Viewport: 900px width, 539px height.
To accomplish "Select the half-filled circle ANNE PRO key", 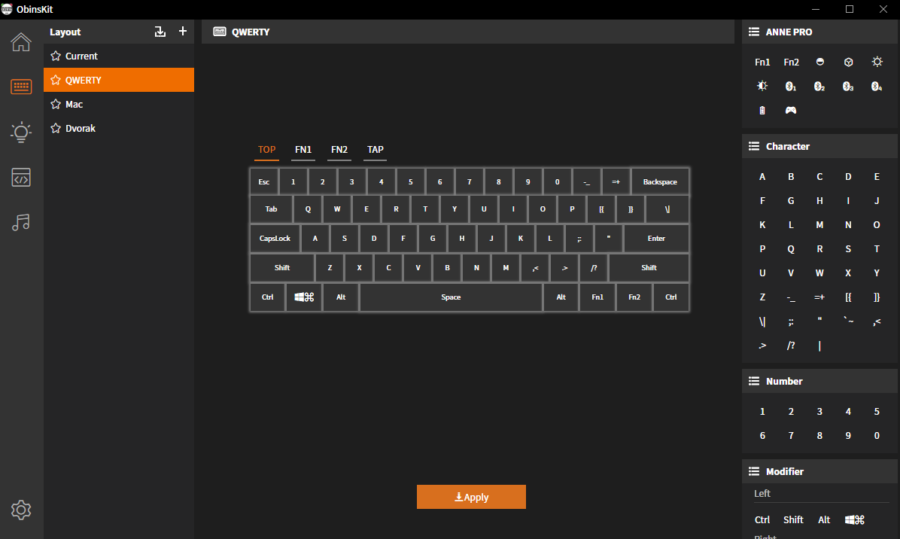I will (x=820, y=62).
